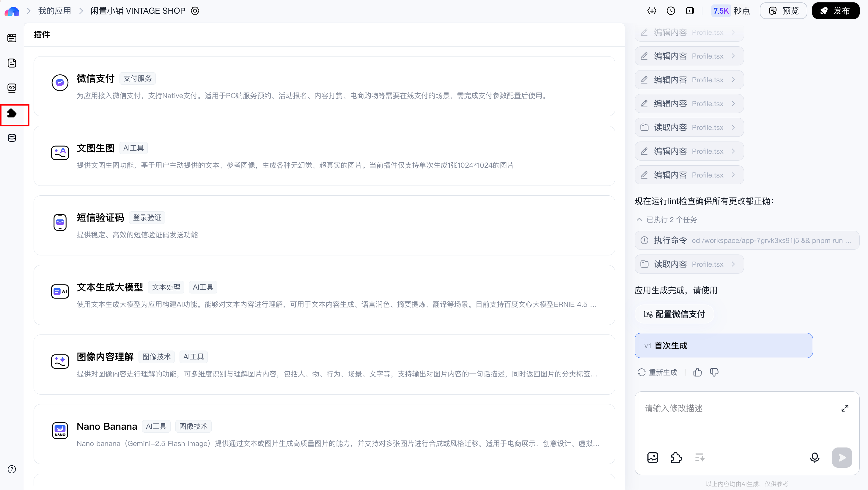Expand the chat input to fullscreen
The width and height of the screenshot is (868, 490).
coord(845,408)
